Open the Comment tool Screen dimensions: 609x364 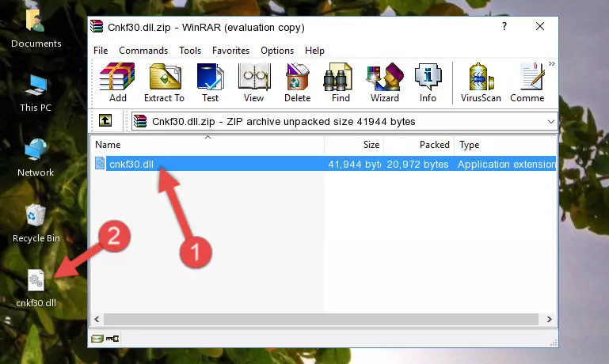pyautogui.click(x=527, y=82)
